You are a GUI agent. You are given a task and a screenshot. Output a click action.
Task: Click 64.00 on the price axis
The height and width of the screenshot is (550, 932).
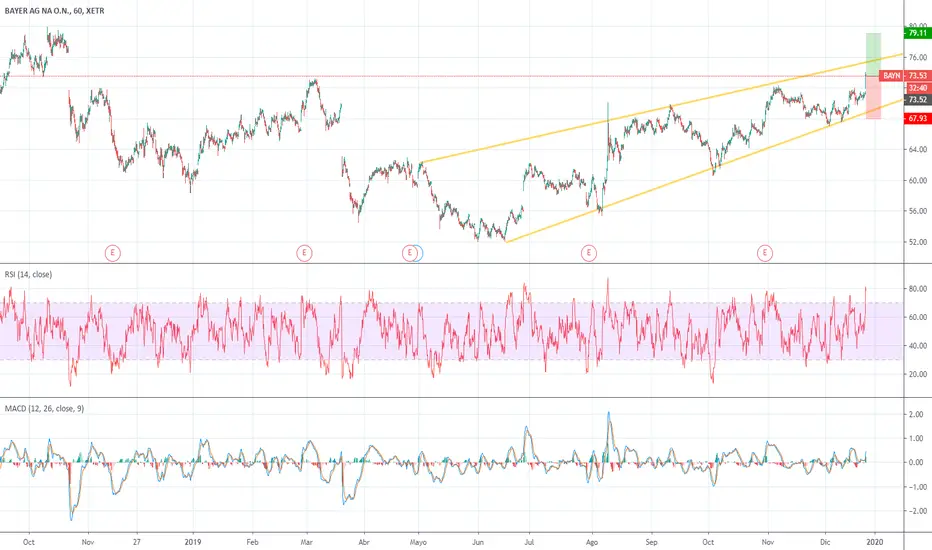[917, 150]
